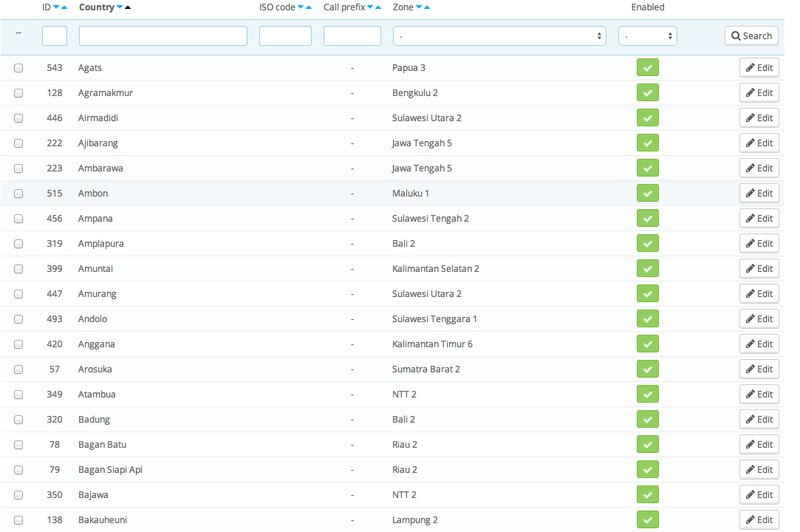
Task: Toggle enabled checkmark for Ampana
Action: [647, 218]
